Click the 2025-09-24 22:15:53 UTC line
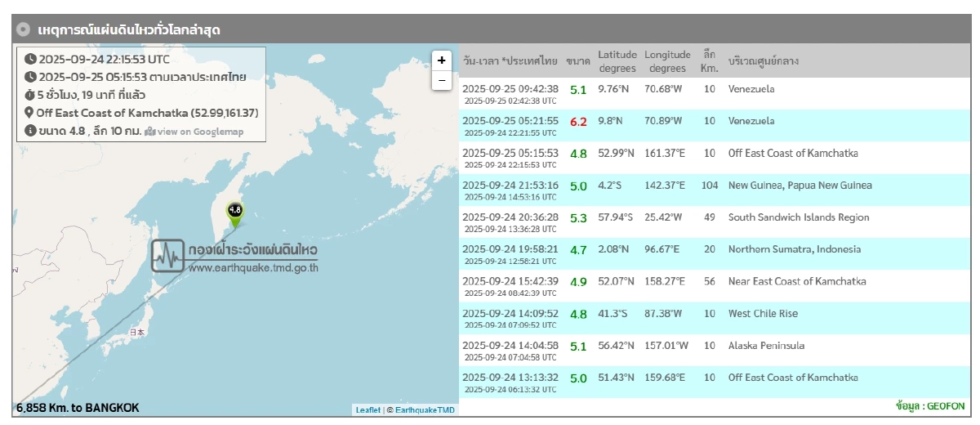The width and height of the screenshot is (980, 425). point(104,59)
